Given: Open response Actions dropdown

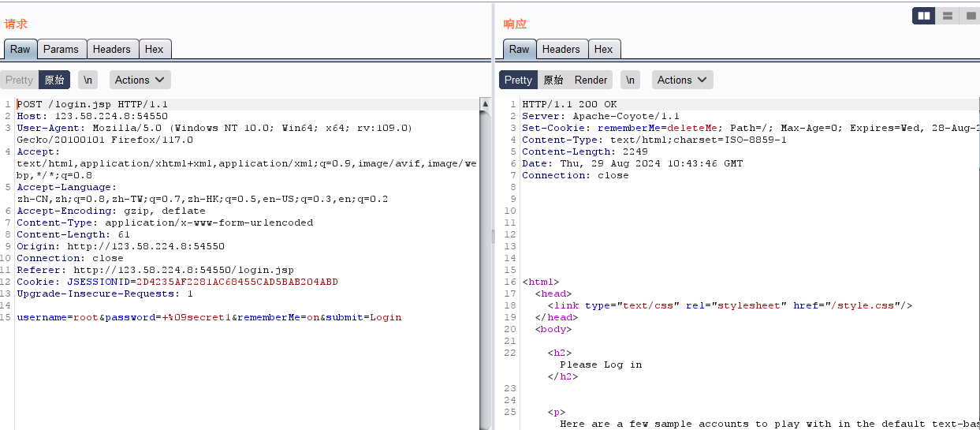Looking at the screenshot, I should (682, 80).
